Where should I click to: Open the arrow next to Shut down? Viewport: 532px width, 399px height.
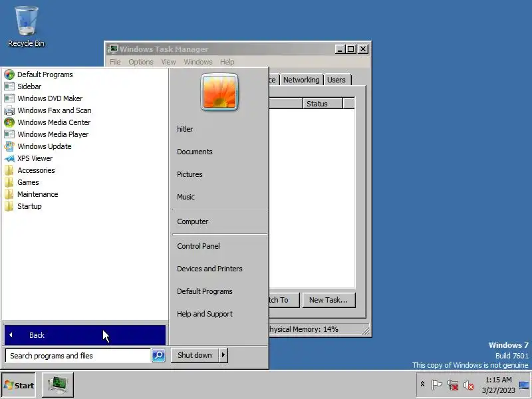coord(223,355)
